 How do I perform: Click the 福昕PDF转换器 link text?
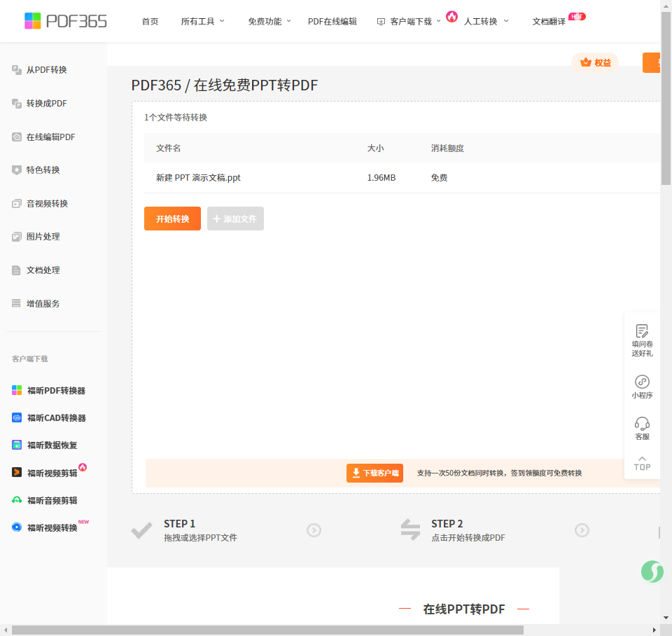(x=56, y=390)
